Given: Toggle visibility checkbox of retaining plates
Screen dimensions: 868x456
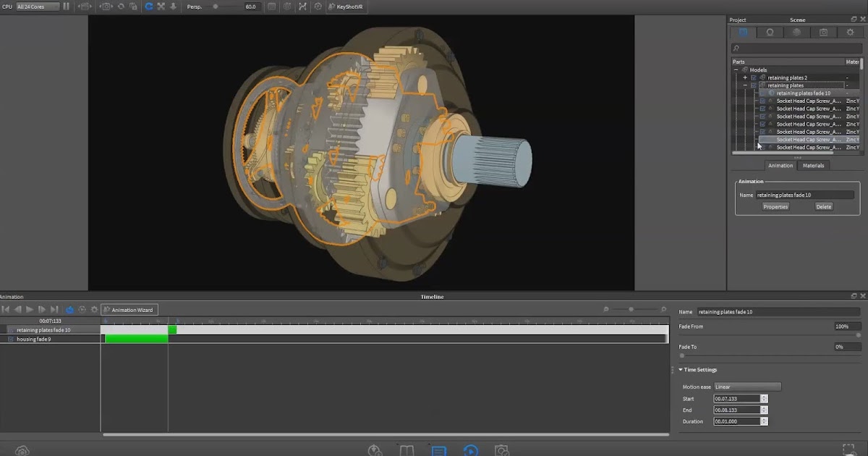Looking at the screenshot, I should (754, 85).
